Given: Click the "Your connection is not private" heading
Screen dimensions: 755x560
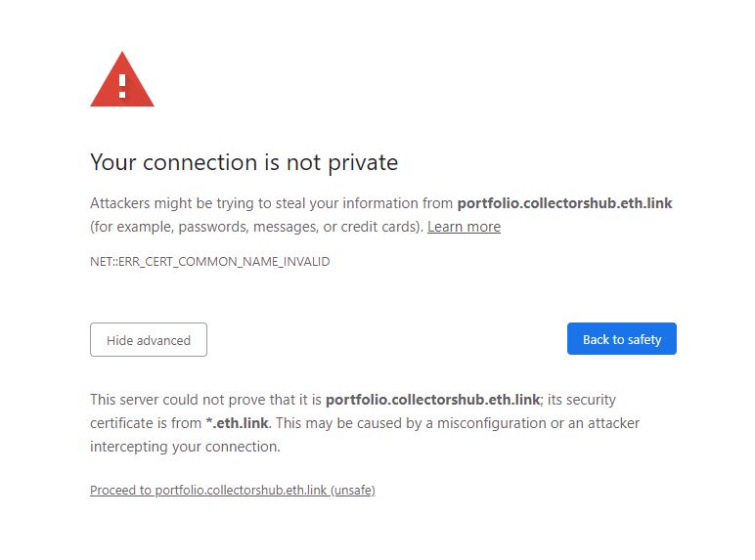Looking at the screenshot, I should pos(244,162).
